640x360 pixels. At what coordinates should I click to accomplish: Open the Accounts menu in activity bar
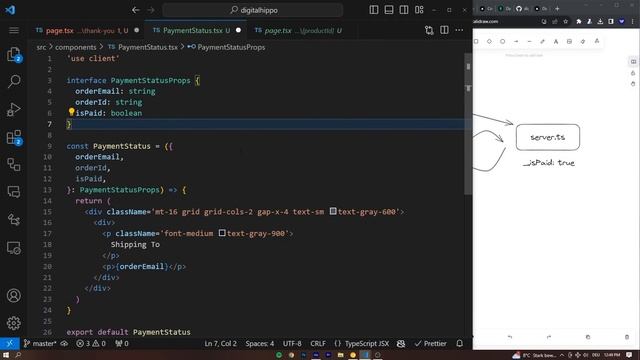click(x=13, y=295)
